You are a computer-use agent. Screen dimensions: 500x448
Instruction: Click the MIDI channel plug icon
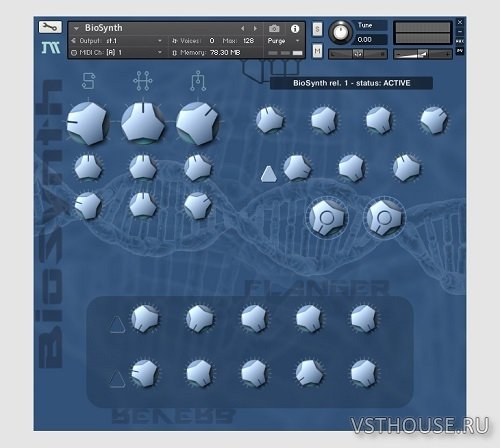(74, 53)
